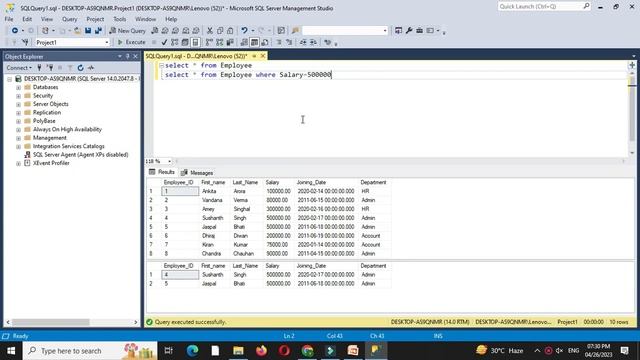Click Windows taskbar search box
Viewport: 640px width, 360px height.
tap(90, 351)
